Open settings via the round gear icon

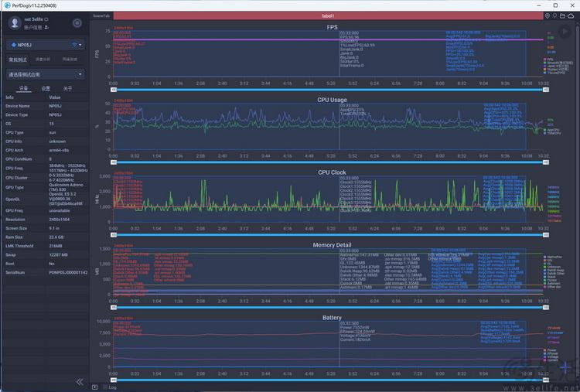click(77, 23)
